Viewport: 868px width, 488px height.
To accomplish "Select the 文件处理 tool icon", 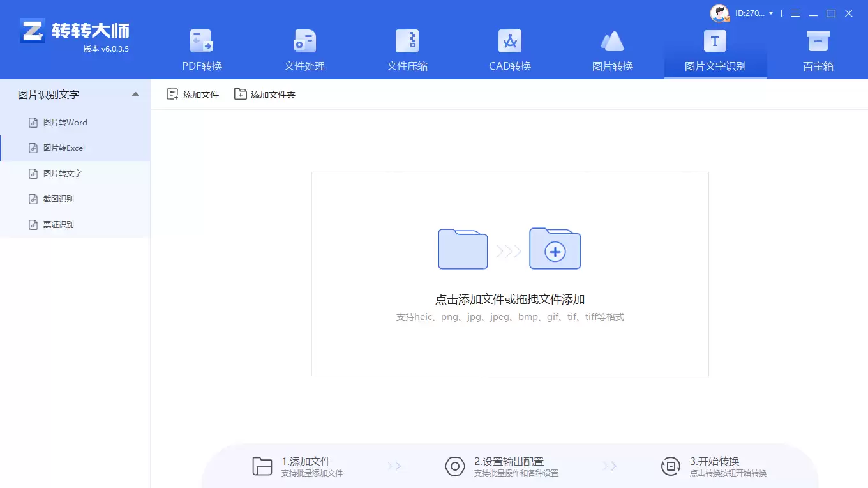I will [x=304, y=42].
